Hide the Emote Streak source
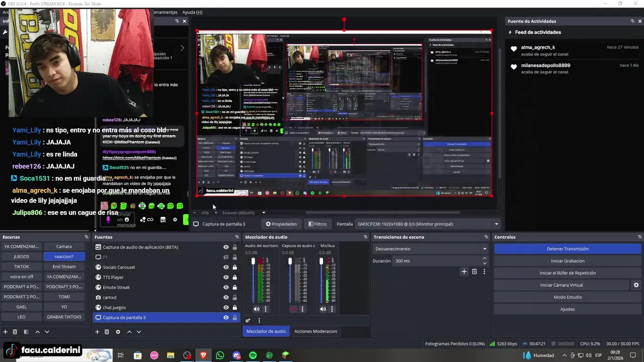 click(226, 287)
